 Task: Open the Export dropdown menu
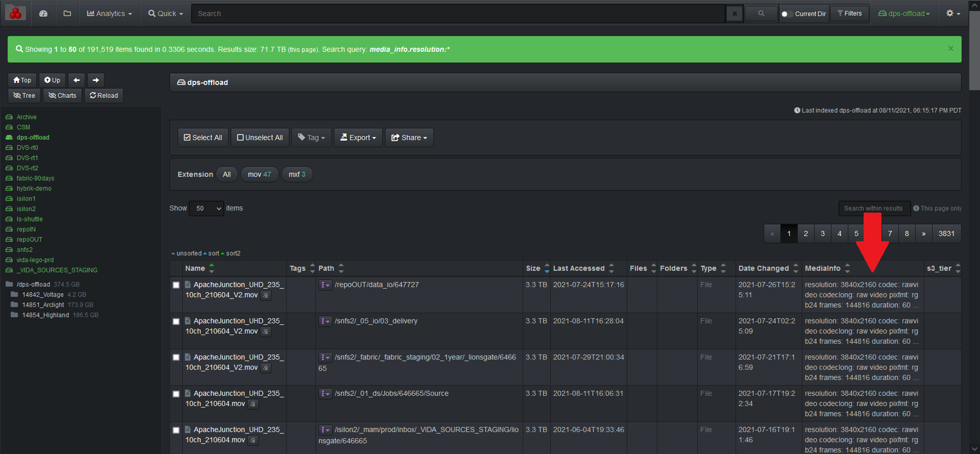[x=358, y=137]
